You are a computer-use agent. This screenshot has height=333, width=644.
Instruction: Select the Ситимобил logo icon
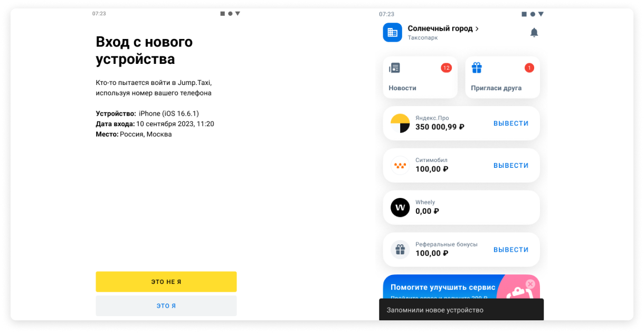point(400,166)
